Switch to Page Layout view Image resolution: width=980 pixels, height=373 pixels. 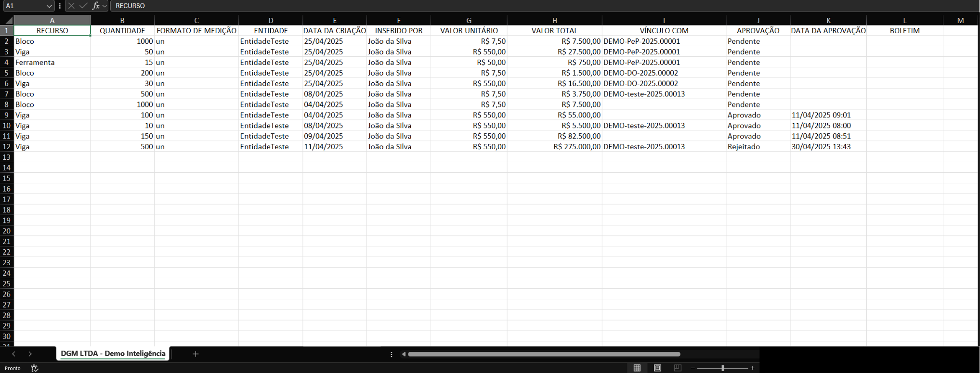pyautogui.click(x=657, y=368)
